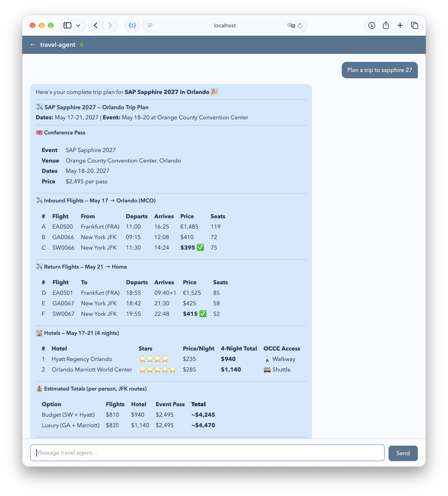Open the sidebar options chevron dropdown

click(78, 25)
